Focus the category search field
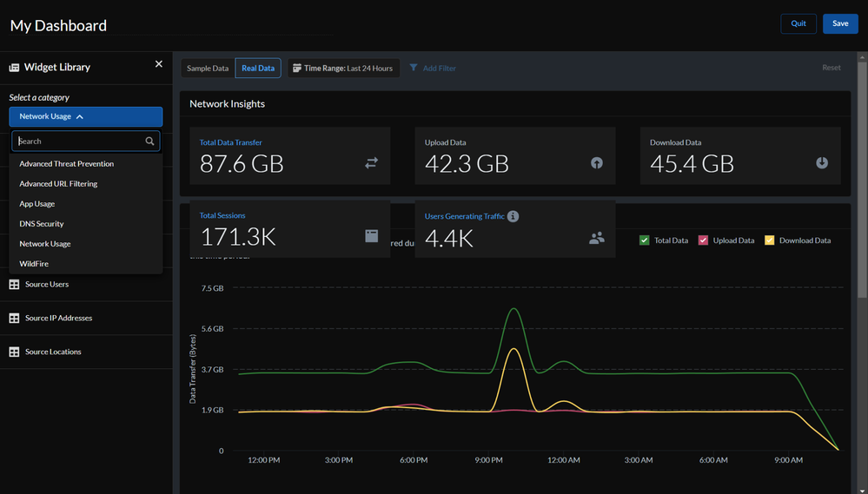This screenshot has width=868, height=494. [x=78, y=141]
